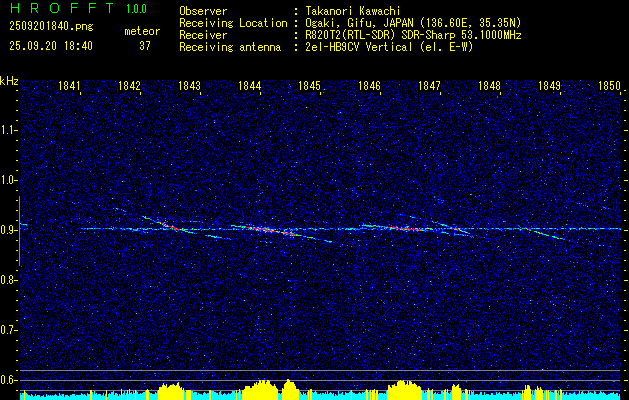Click the yellow power peak below 1843
This screenshot has width=629, height=400.
point(171,391)
